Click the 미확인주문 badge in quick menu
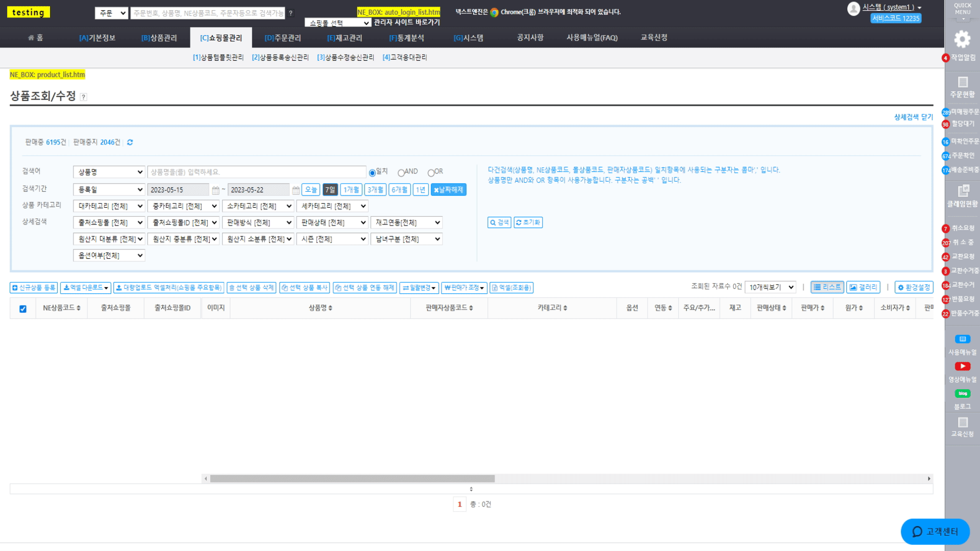The height and width of the screenshot is (551, 980). (945, 142)
